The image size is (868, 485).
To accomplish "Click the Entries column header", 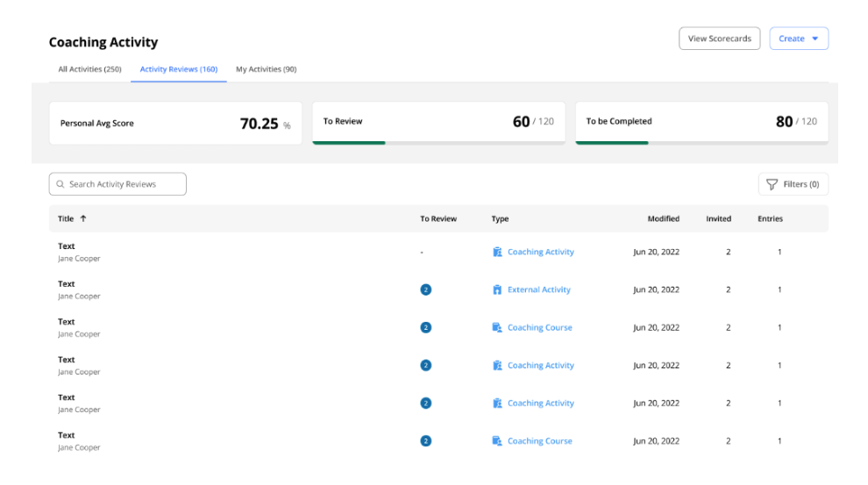I will point(770,218).
